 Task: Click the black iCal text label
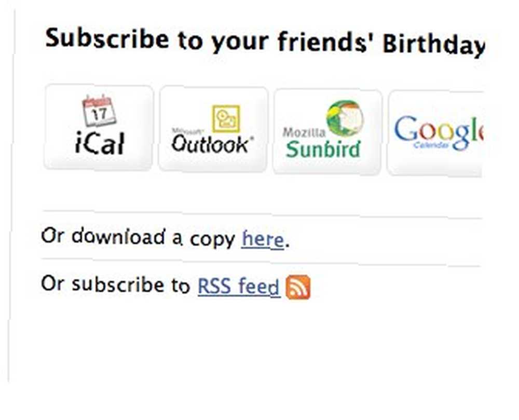(x=100, y=143)
